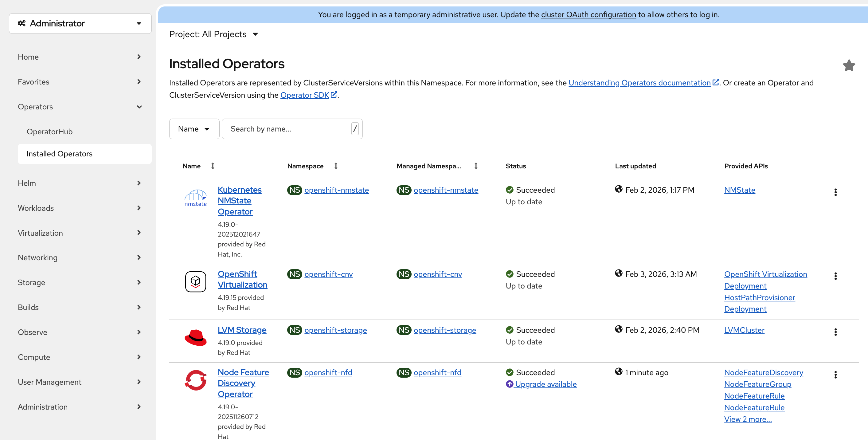Open OpenShift Virtualization operator details
Viewport: 868px width, 440px height.
[242, 279]
